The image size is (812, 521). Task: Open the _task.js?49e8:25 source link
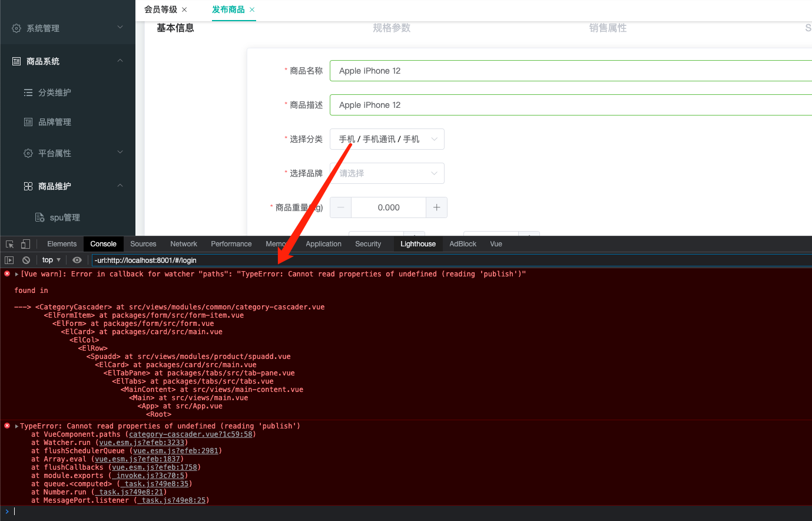point(171,500)
